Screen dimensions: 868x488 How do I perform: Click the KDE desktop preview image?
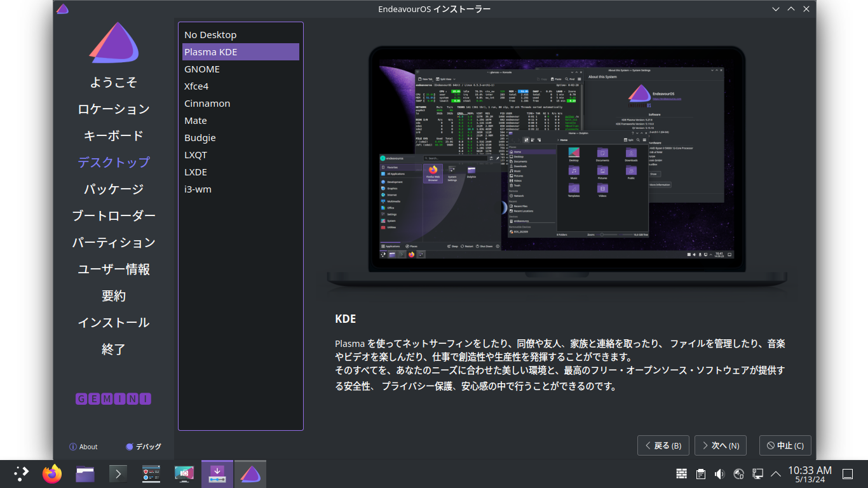(557, 168)
